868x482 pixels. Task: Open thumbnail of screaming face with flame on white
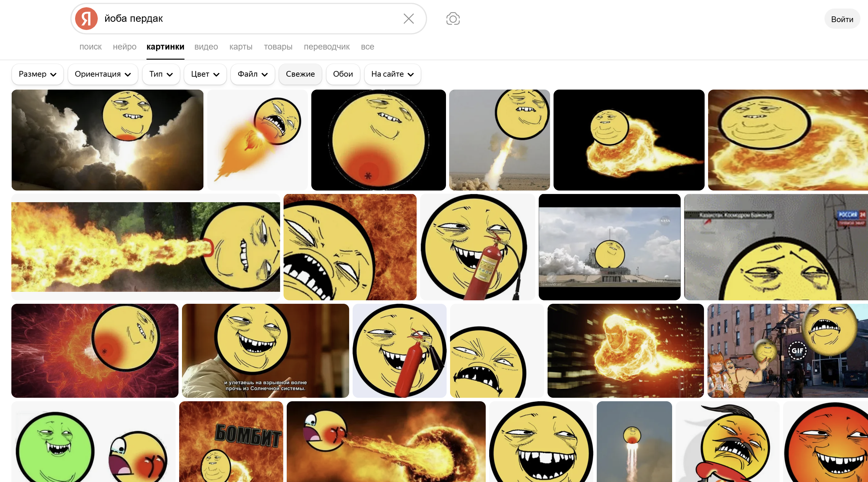pyautogui.click(x=257, y=140)
